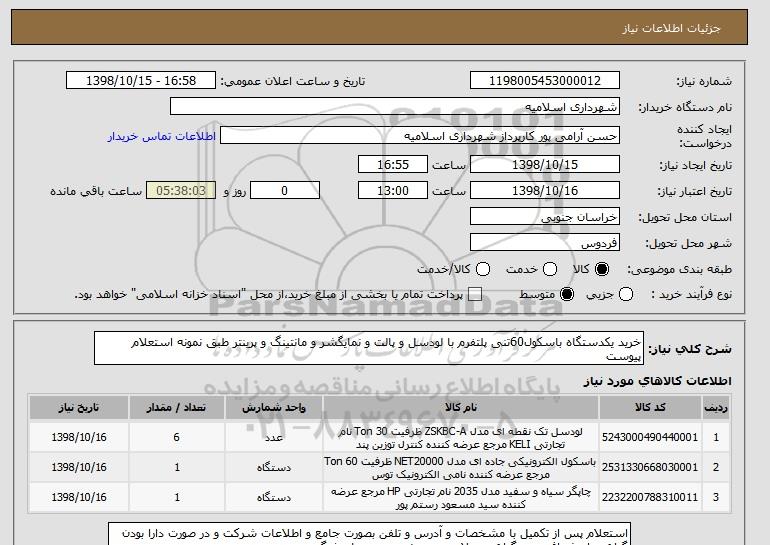The image size is (770, 545).
Task: Click the request creator field حسن آرامی پور
Action: 420,136
